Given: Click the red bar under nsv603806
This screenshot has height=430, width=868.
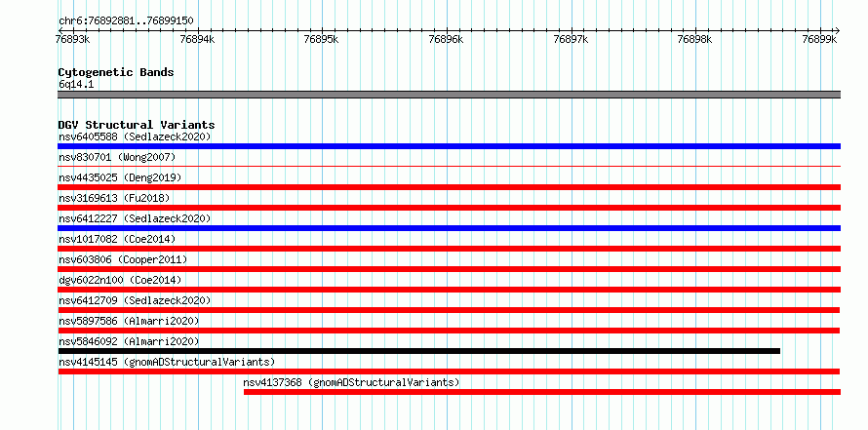Looking at the screenshot, I should 449,269.
